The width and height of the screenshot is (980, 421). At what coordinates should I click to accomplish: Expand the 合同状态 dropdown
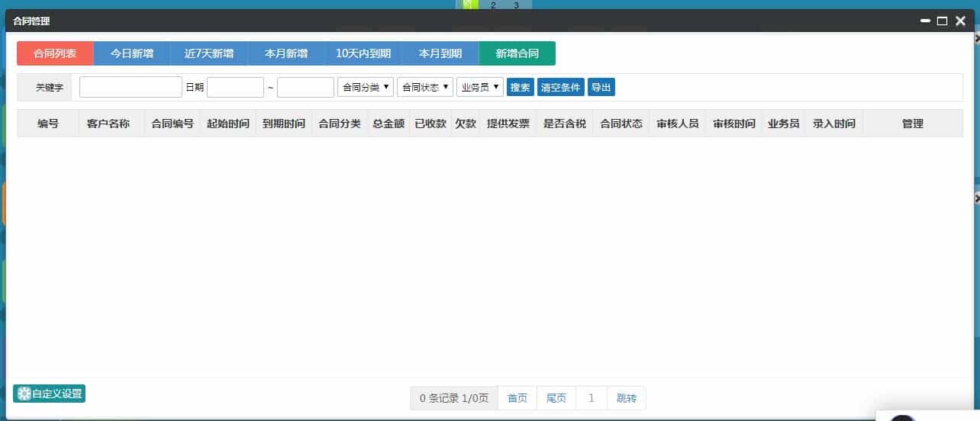click(x=425, y=87)
